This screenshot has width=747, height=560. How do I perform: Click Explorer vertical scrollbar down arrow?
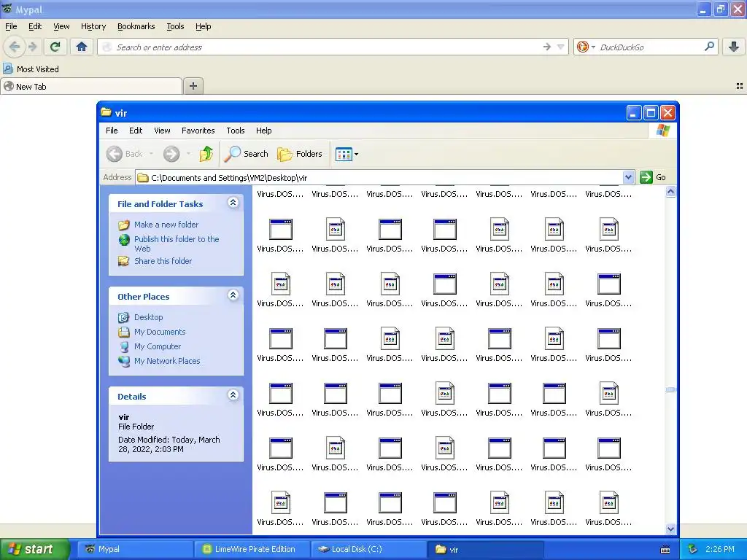[671, 529]
